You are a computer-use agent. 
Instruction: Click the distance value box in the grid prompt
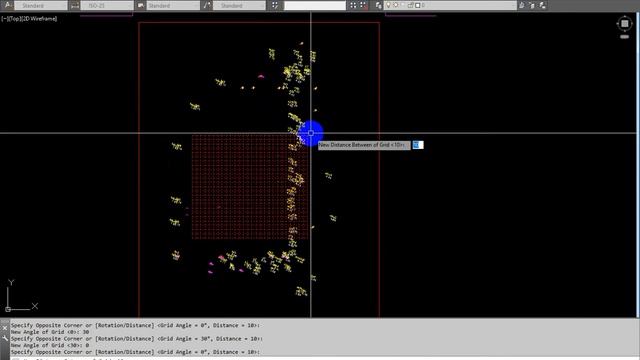[x=418, y=145]
